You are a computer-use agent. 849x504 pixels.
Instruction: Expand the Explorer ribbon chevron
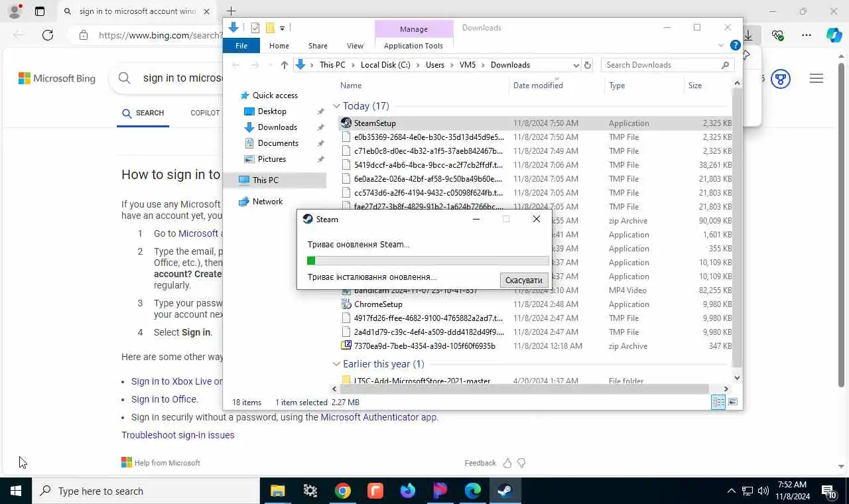pos(721,46)
